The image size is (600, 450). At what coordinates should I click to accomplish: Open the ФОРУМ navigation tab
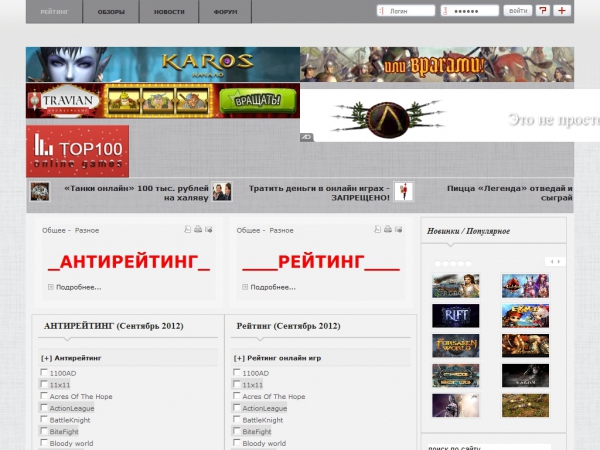pos(225,12)
